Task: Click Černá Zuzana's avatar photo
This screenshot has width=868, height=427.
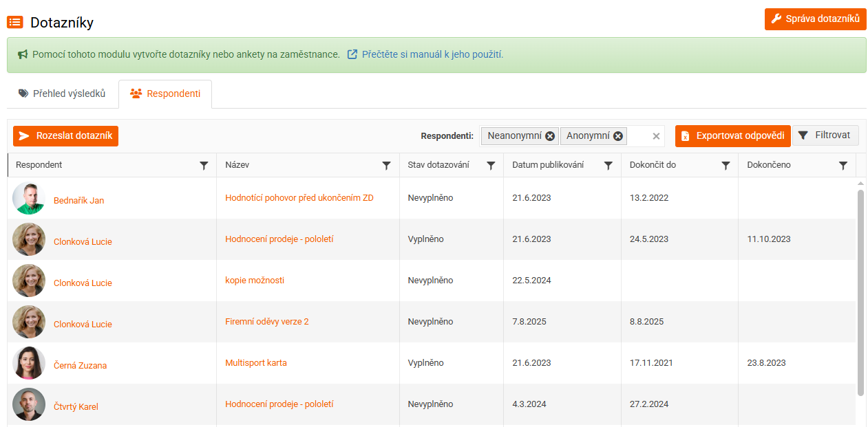Action: click(x=29, y=363)
